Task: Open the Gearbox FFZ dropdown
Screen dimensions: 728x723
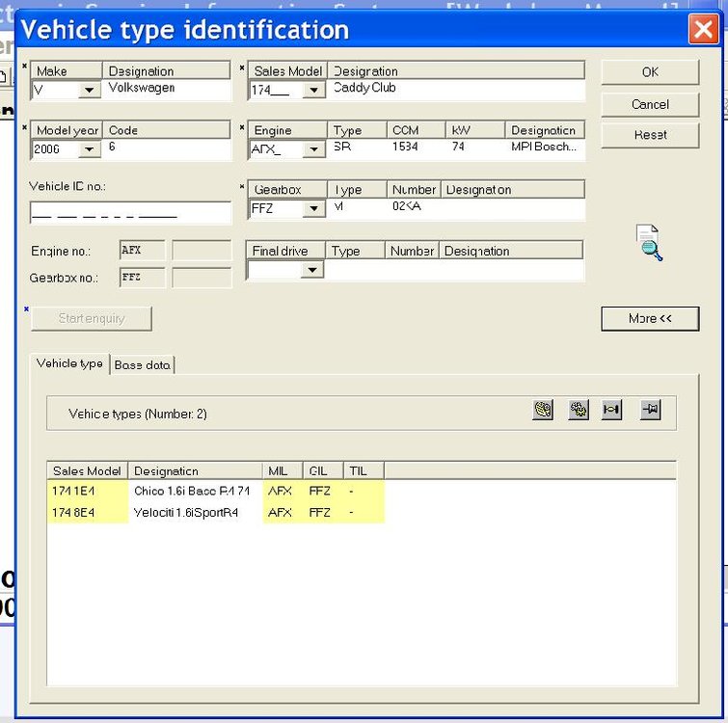Action: (313, 209)
